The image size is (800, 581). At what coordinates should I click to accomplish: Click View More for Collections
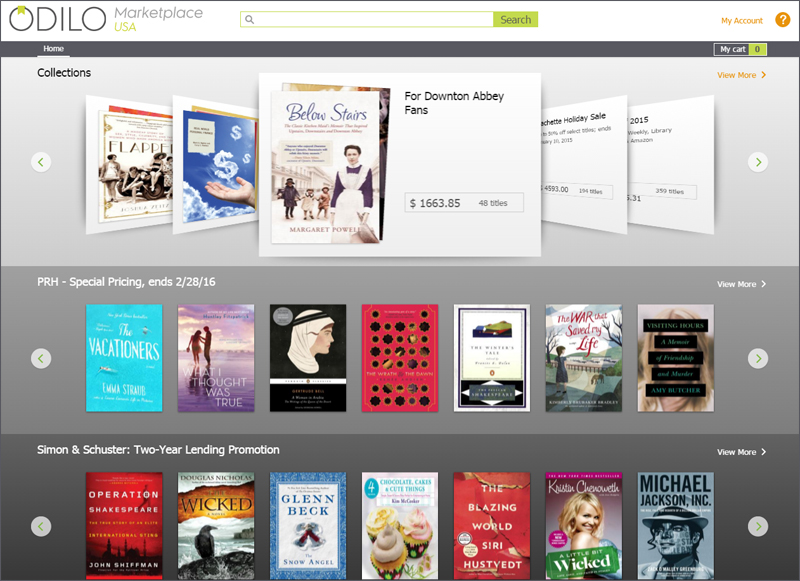tap(741, 75)
